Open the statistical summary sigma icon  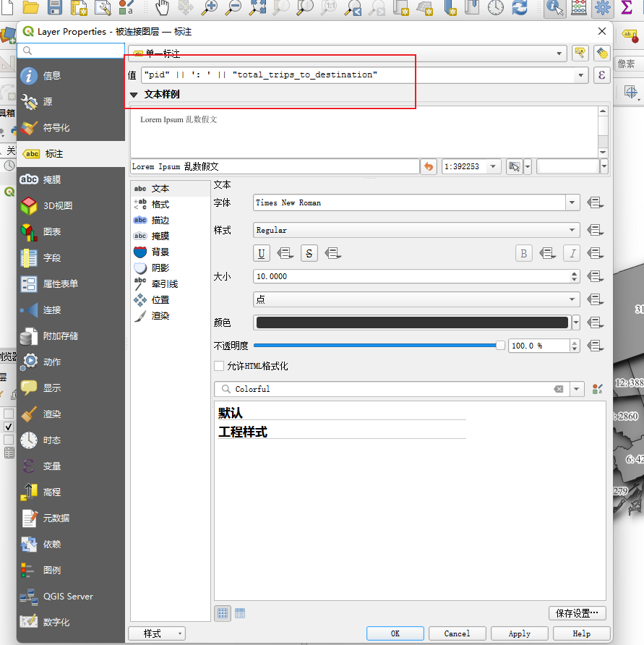click(x=627, y=7)
